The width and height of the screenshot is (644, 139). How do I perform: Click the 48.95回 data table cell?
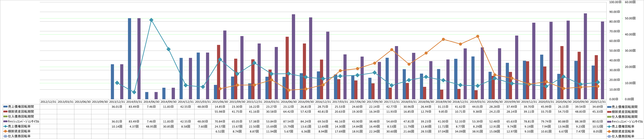[151, 127]
